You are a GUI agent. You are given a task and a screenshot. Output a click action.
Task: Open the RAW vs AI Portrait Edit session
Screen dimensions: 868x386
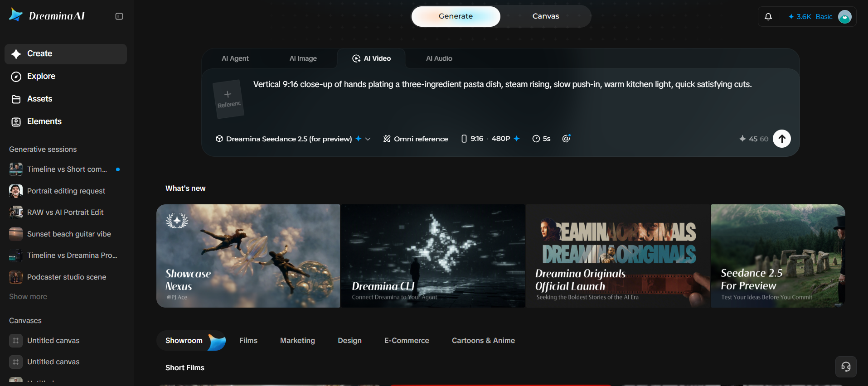click(x=66, y=212)
